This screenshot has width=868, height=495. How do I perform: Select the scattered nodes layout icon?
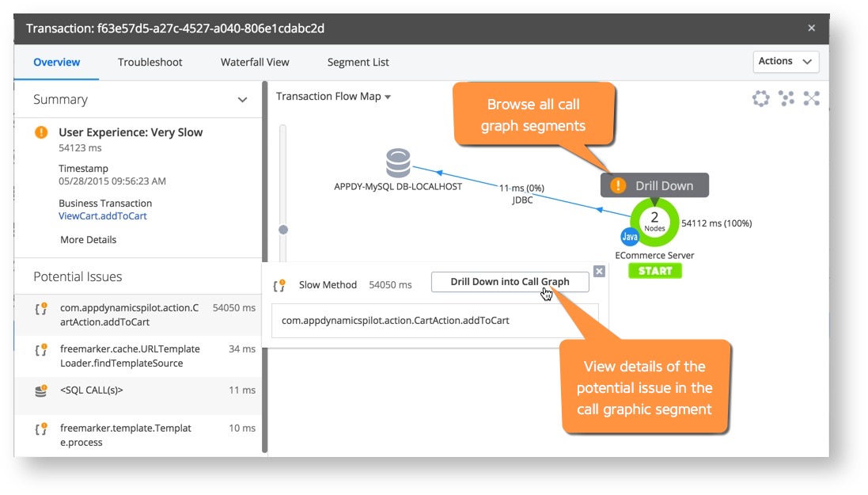[786, 99]
